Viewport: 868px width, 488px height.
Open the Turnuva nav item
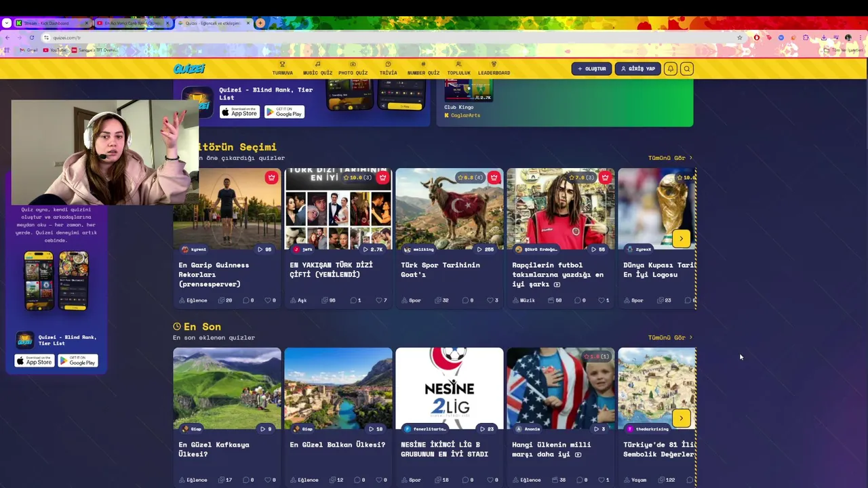point(282,68)
